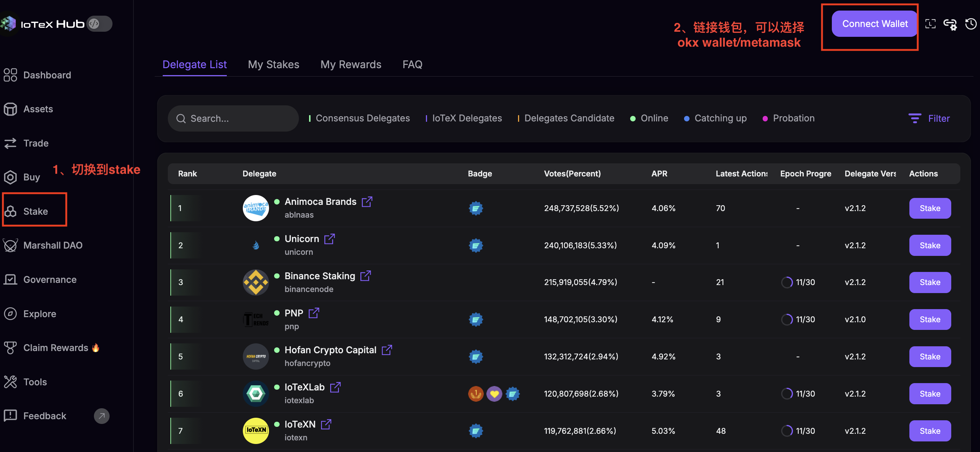Toggle the developer mode switch beside IoTeX Hub
The height and width of the screenshot is (452, 980).
coord(99,24)
